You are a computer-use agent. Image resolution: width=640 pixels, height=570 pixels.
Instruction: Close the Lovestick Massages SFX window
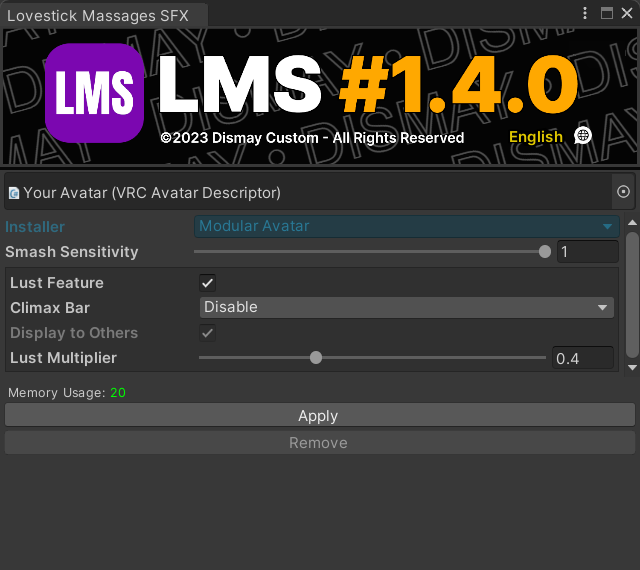point(627,13)
